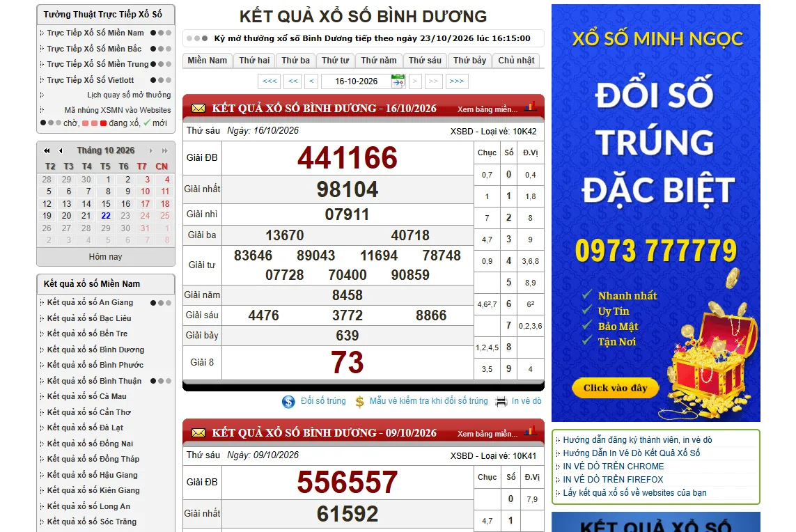Open Kết quả xổ số Sóc Trăng
Image resolution: width=796 pixels, height=532 pixels.
click(92, 522)
